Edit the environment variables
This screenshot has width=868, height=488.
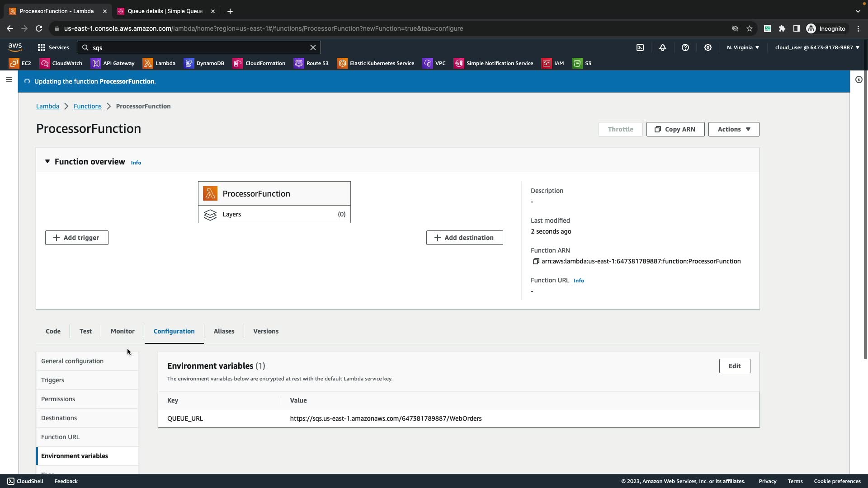point(734,366)
